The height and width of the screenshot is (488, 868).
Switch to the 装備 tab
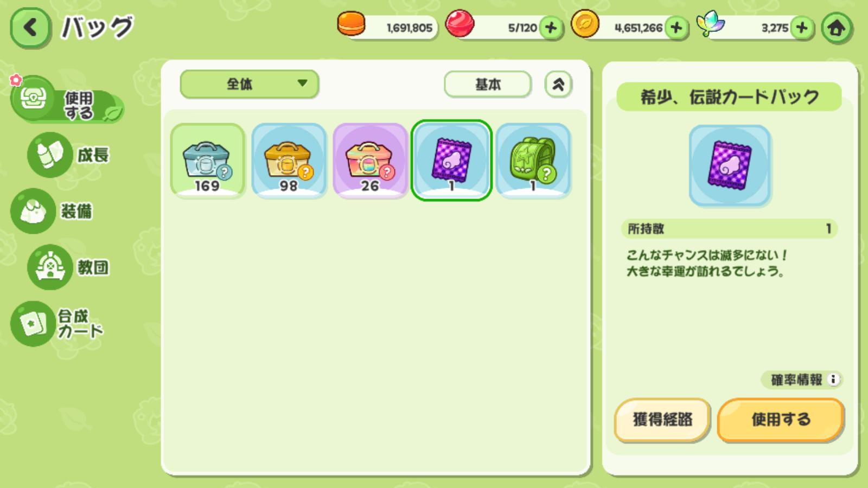coord(53,211)
